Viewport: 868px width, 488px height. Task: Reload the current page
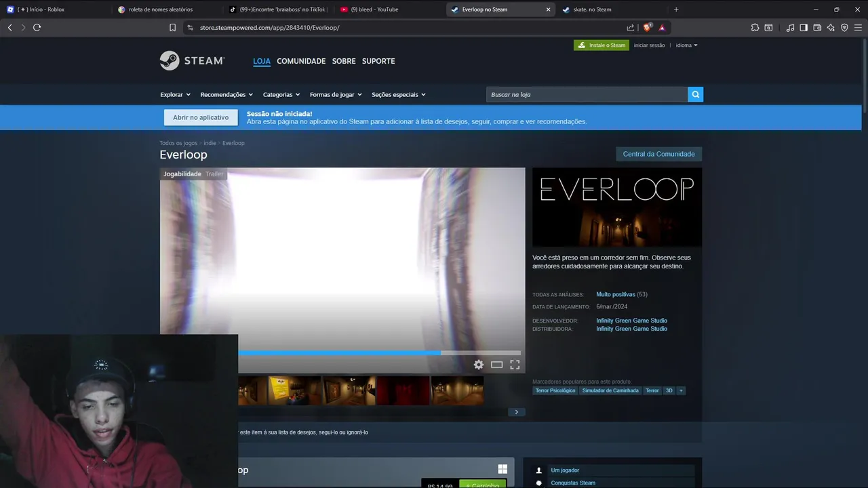[x=37, y=27]
